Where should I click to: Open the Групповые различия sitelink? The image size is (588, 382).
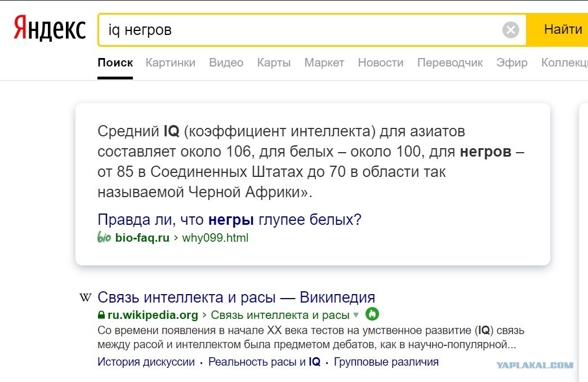(x=386, y=362)
